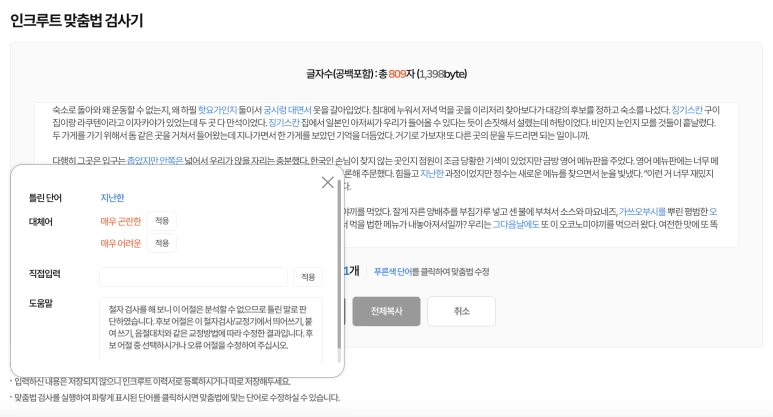Viewport: 773px width, 417px height.
Task: Click the 전체복사 button
Action: coord(386,311)
